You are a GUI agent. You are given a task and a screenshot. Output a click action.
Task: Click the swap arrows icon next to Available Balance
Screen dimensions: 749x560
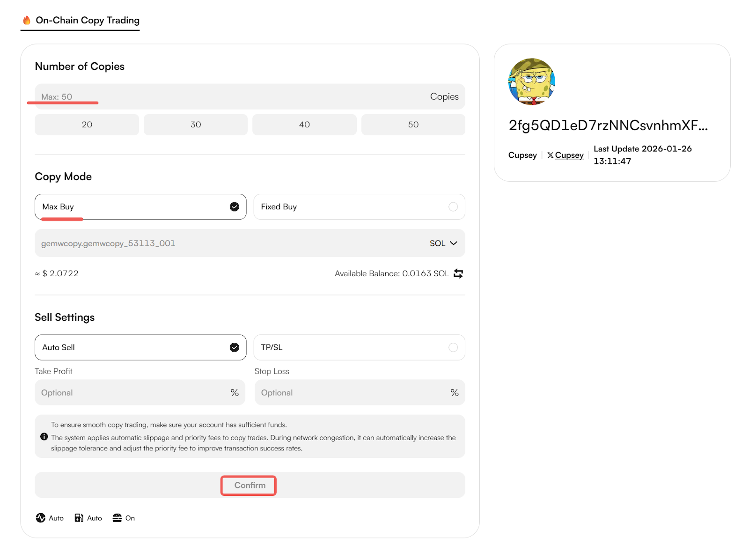tap(458, 273)
